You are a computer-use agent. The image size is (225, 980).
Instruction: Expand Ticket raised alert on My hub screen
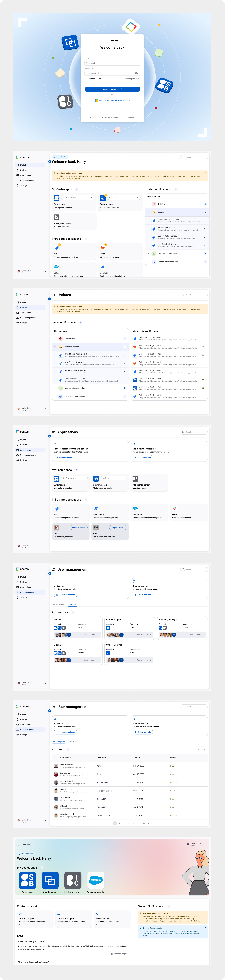pyautogui.click(x=148, y=204)
